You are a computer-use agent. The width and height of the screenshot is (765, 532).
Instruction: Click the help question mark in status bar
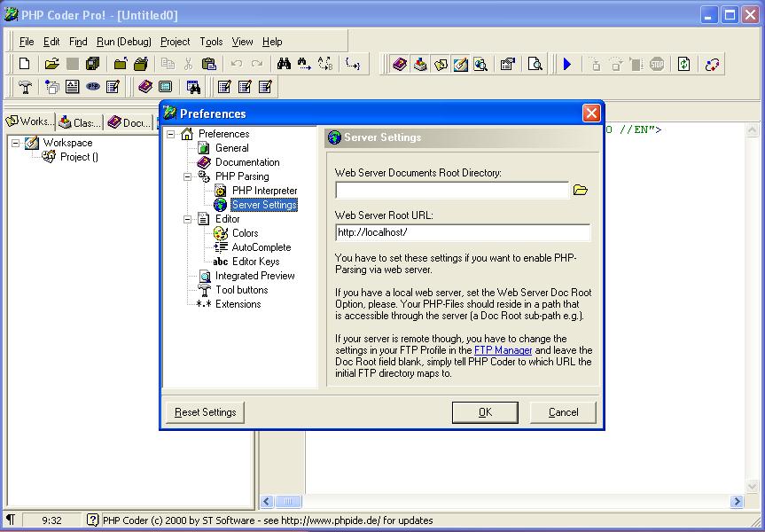[92, 520]
